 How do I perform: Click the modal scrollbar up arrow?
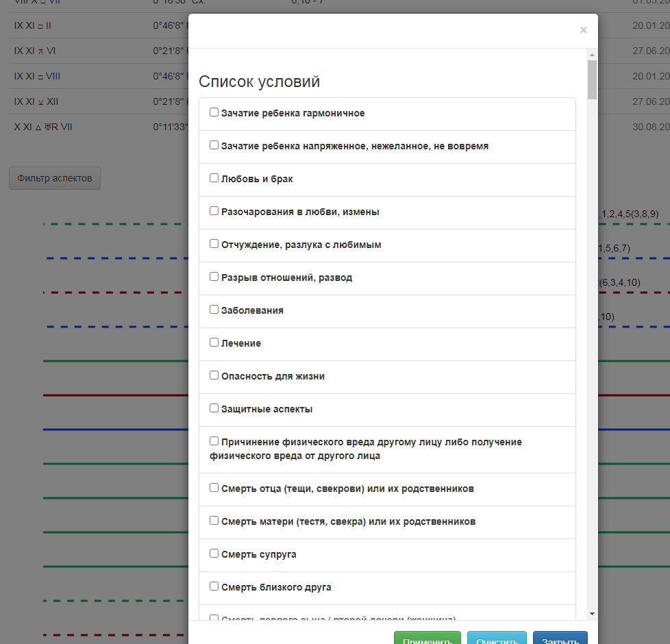(592, 55)
